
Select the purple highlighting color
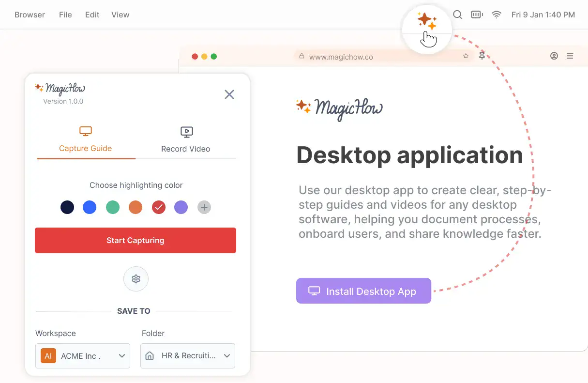coord(181,207)
